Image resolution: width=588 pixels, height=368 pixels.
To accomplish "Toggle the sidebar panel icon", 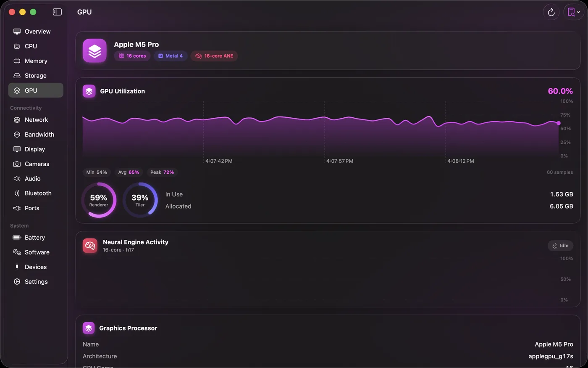I will pyautogui.click(x=57, y=12).
